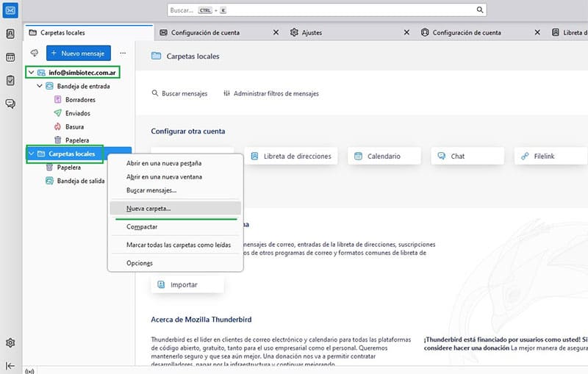Open Settings gear at sidebar bottom
Viewport: 588px width, 374px height.
pyautogui.click(x=10, y=343)
